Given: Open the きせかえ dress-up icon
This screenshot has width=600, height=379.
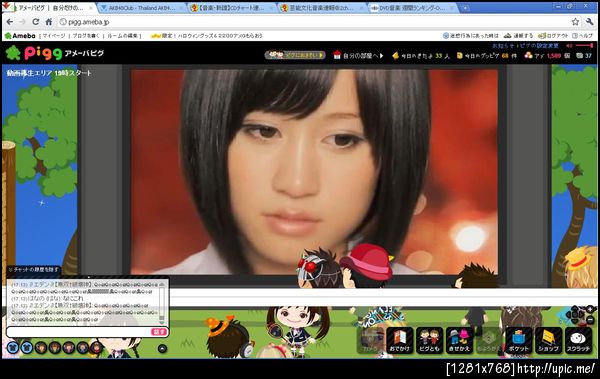Looking at the screenshot, I should [459, 340].
